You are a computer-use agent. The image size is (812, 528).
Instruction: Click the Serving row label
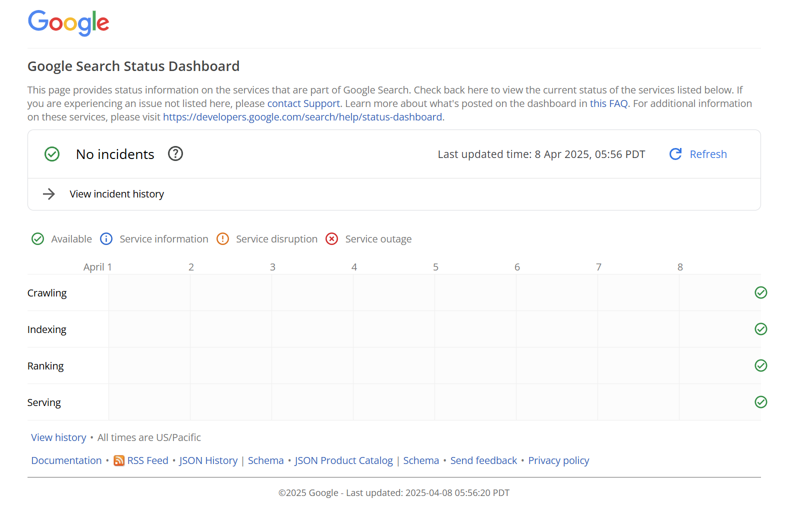[44, 402]
